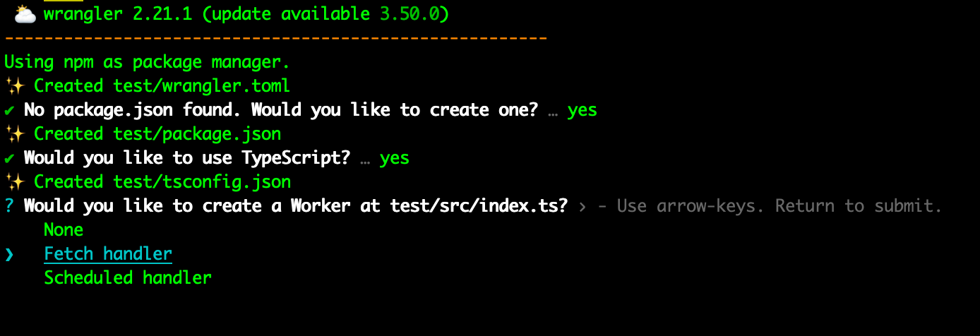
Task: Click yes answer for package.json creation
Action: pos(582,110)
